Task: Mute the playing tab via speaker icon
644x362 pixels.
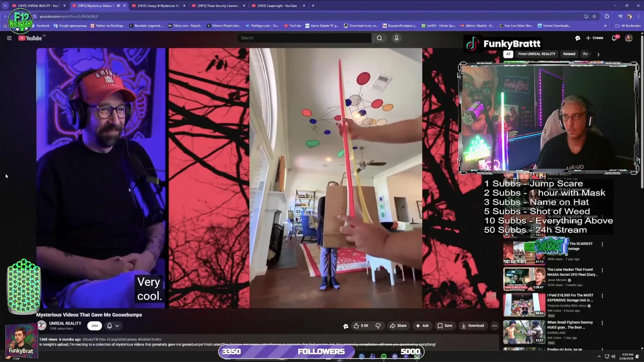Action: click(x=118, y=6)
